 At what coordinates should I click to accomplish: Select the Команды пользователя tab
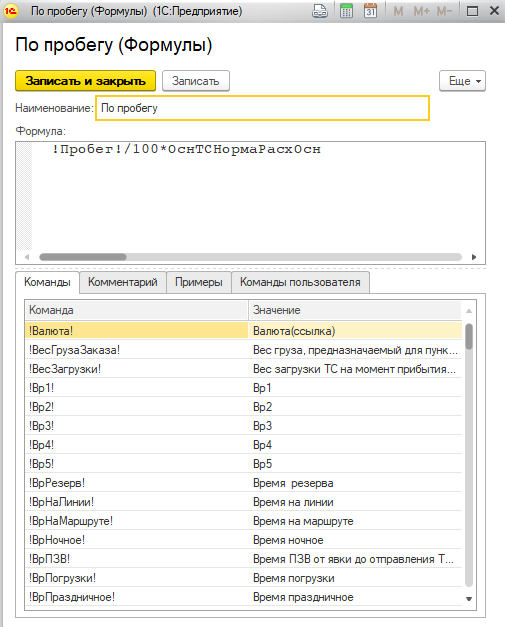300,282
